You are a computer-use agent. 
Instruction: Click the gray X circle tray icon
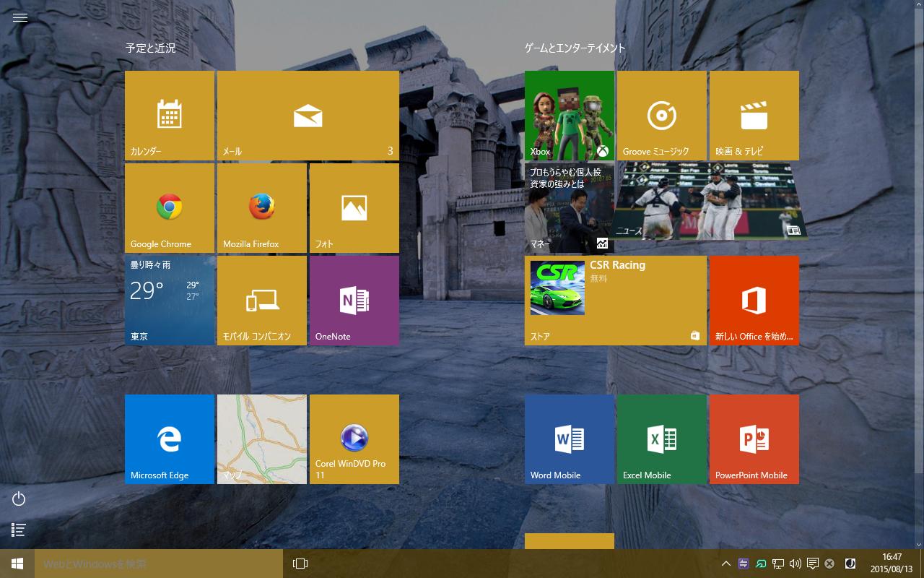829,564
